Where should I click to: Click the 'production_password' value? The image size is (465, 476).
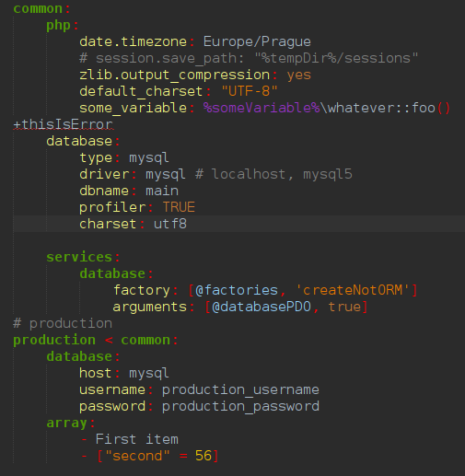pyautogui.click(x=240, y=407)
